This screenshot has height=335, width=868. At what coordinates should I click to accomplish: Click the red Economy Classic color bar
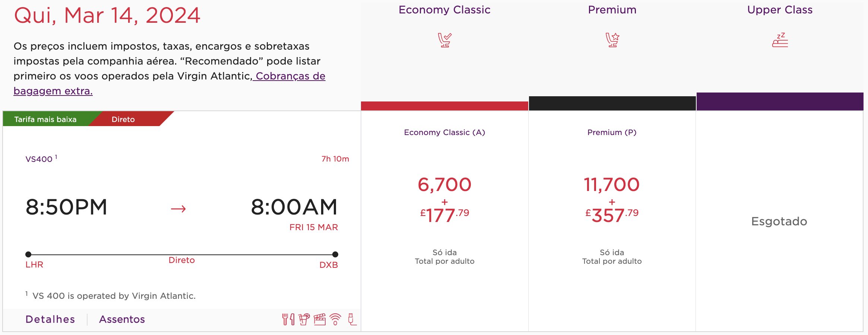(444, 106)
